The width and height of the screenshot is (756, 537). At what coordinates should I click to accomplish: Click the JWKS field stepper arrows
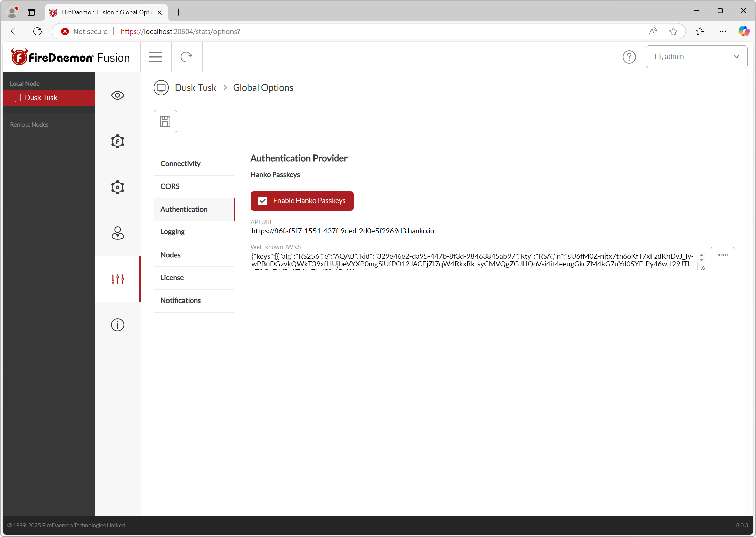tap(701, 257)
